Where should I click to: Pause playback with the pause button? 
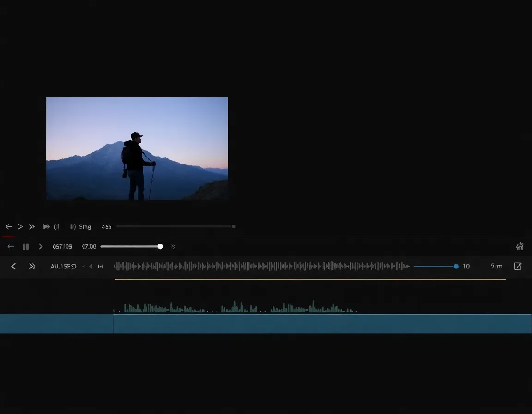(26, 247)
